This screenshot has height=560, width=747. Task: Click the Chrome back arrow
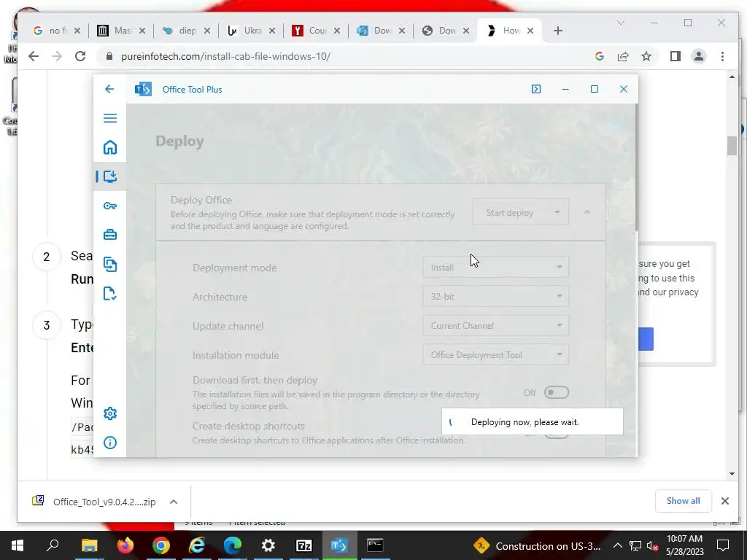click(34, 56)
